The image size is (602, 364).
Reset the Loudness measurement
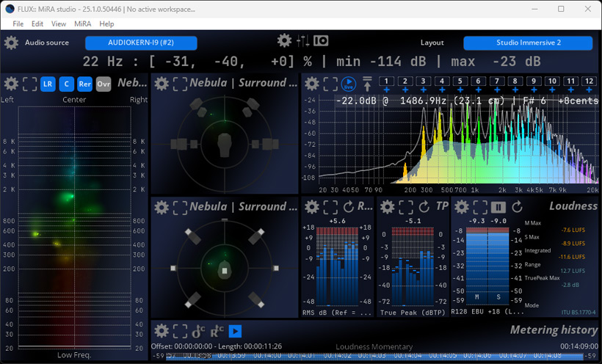tap(517, 208)
